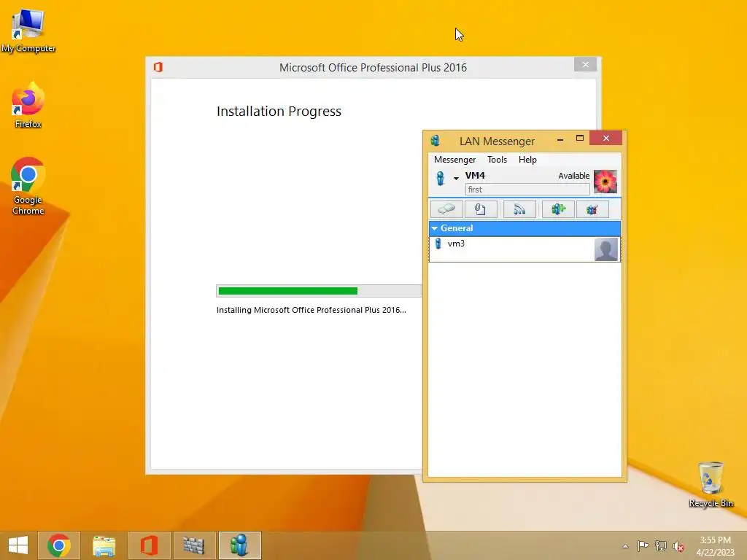Maximize the LAN Messenger window
The image size is (747, 560).
tap(580, 139)
